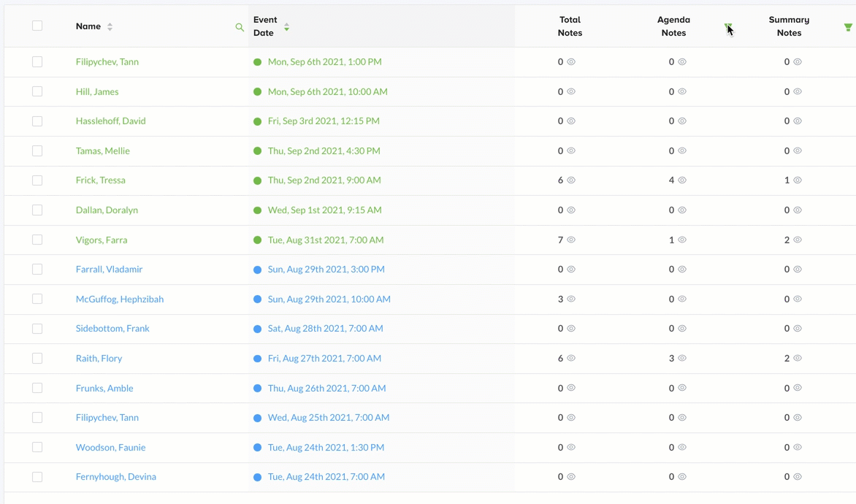This screenshot has height=504, width=856.
Task: Open the Name column search icon
Action: [x=240, y=27]
